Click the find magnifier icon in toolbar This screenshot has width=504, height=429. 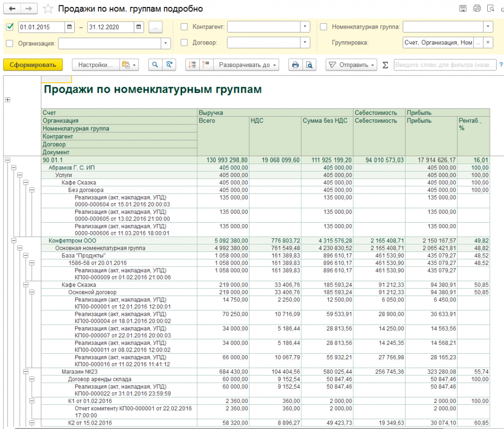pyautogui.click(x=155, y=65)
